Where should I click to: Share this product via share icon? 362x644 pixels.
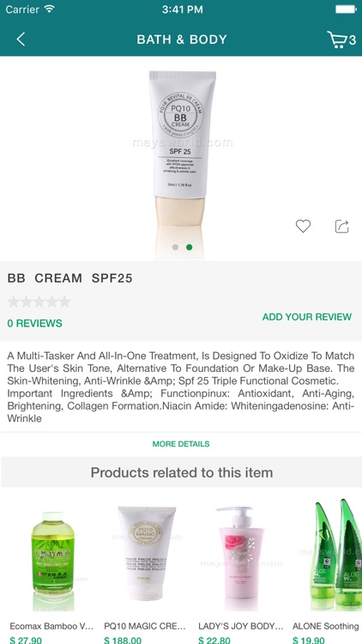click(342, 227)
